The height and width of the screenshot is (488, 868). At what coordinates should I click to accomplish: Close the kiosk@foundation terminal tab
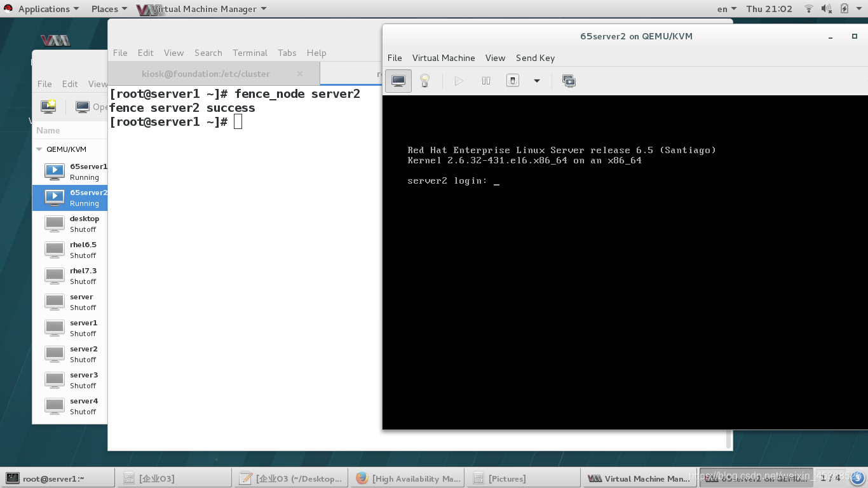[300, 74]
